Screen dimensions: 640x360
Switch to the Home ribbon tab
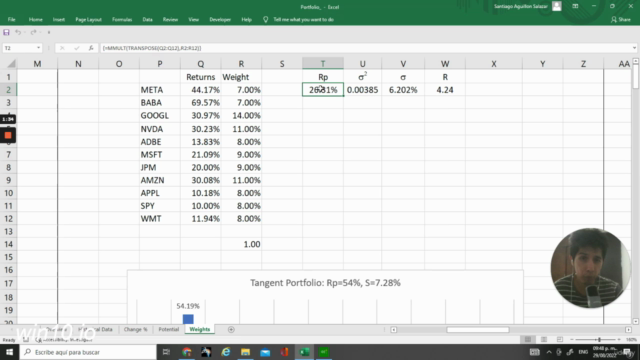pos(36,19)
